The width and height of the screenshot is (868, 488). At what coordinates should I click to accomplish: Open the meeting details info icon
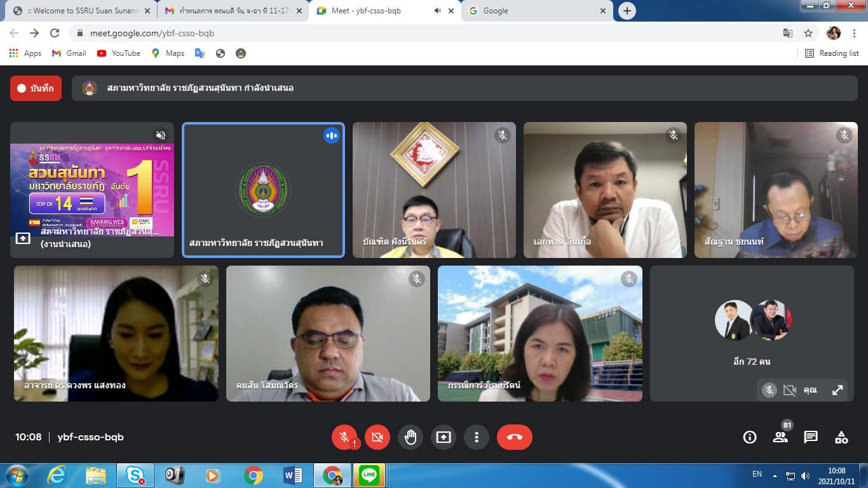[x=750, y=437]
